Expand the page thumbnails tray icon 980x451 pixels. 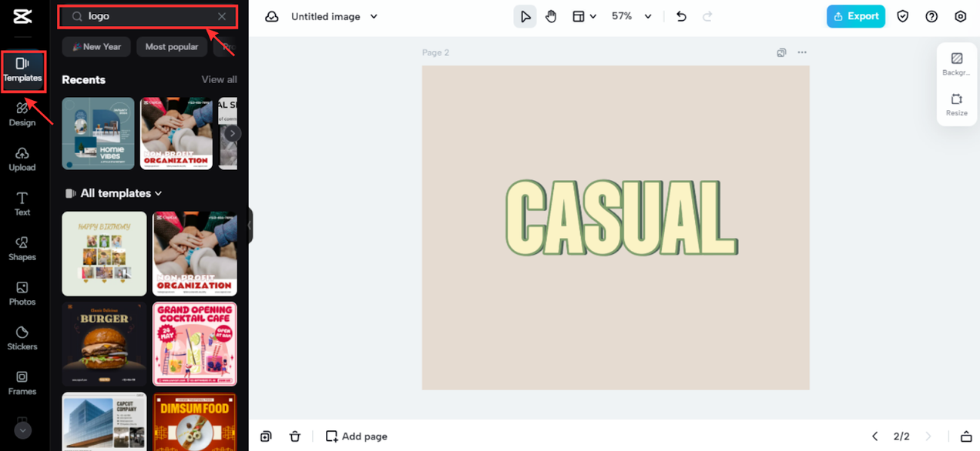tap(966, 436)
